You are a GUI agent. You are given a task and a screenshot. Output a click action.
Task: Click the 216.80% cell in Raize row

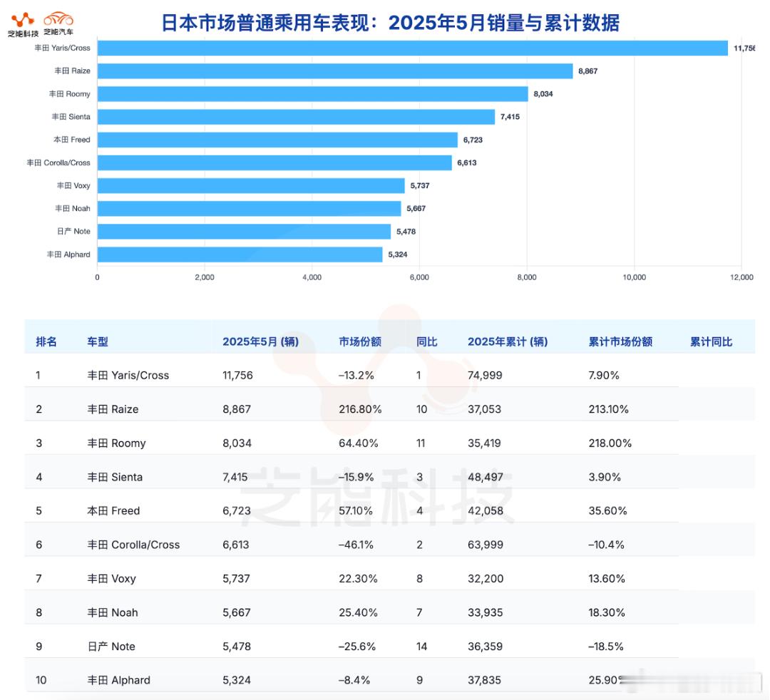click(x=361, y=409)
